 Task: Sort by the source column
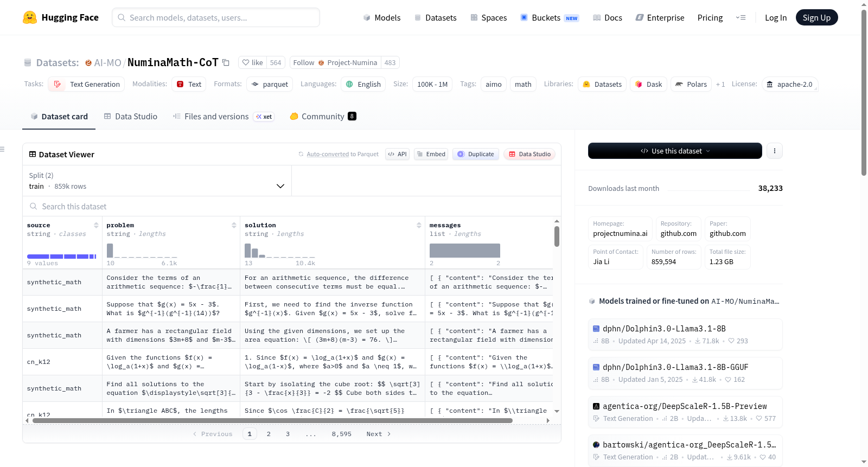96,225
